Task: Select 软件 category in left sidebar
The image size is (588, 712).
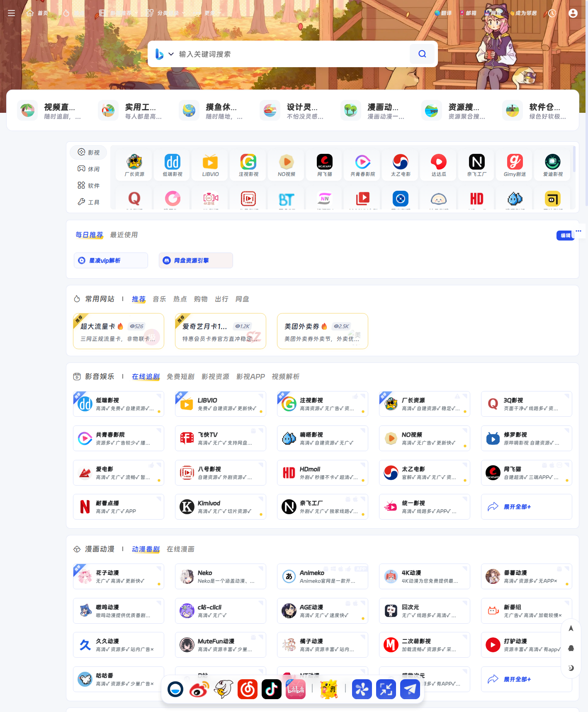Action: (88, 186)
